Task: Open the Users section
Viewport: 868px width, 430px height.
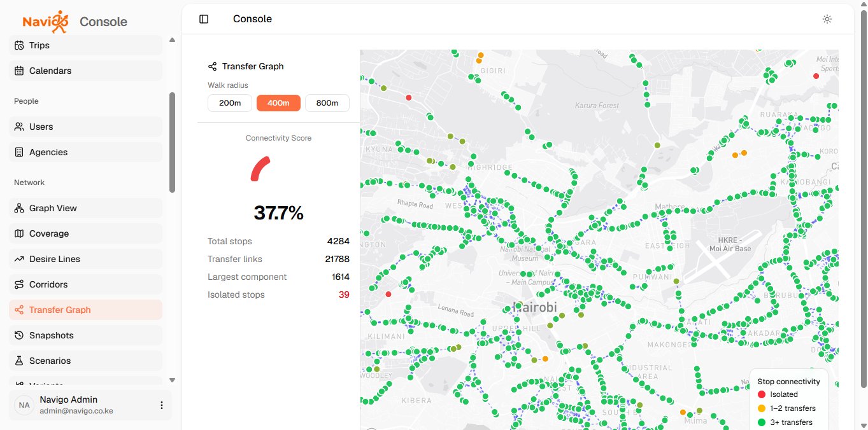Action: coord(86,127)
